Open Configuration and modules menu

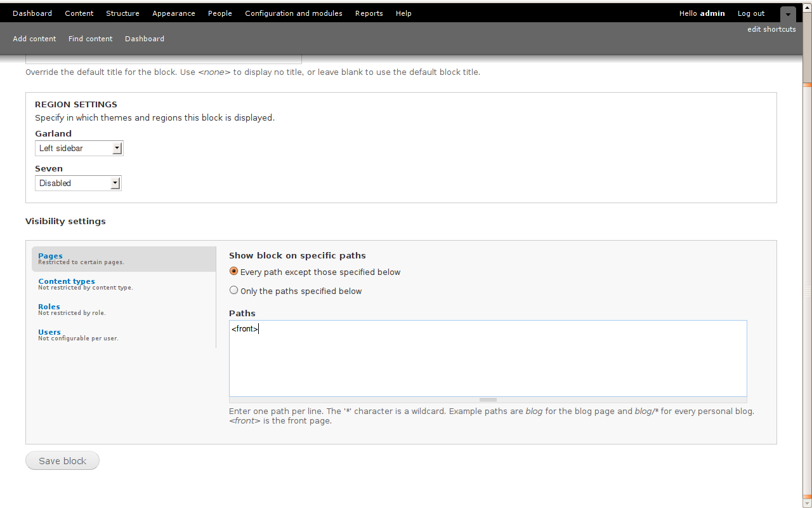293,13
